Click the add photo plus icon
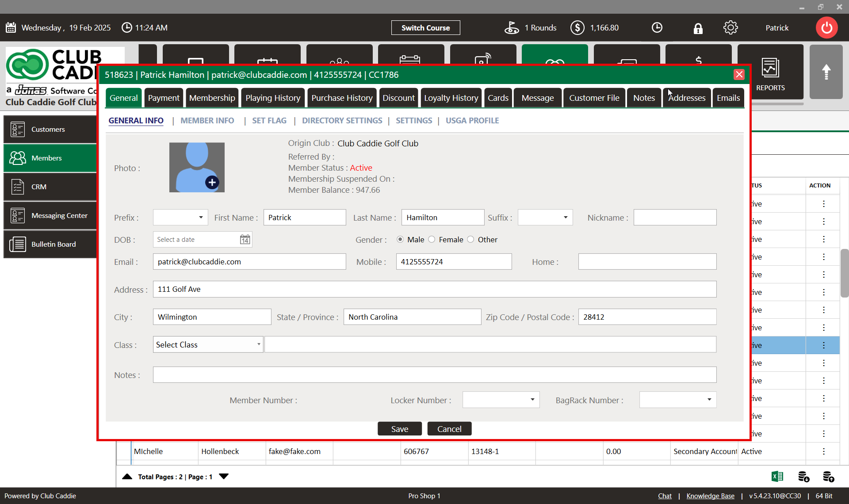849x504 pixels. click(212, 182)
